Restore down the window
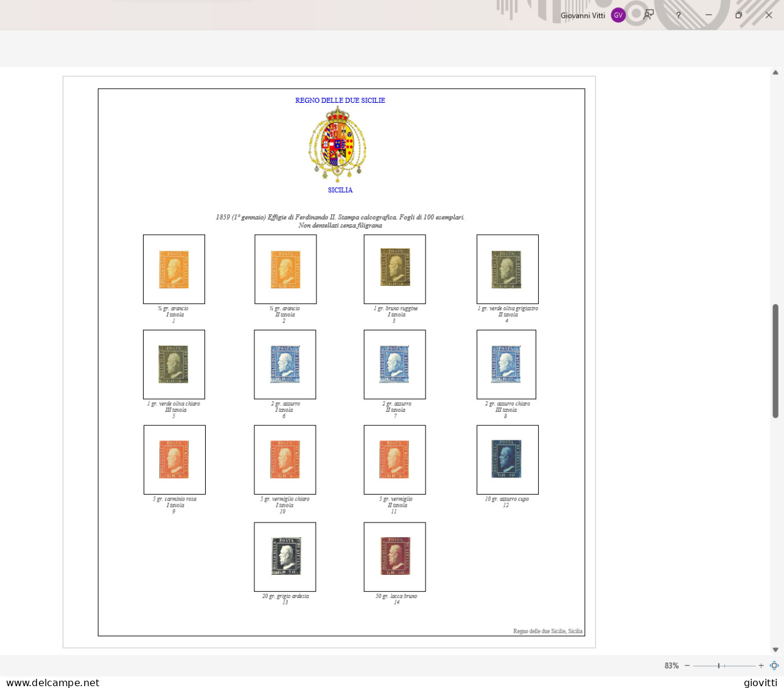The height and width of the screenshot is (688, 784). coord(738,15)
